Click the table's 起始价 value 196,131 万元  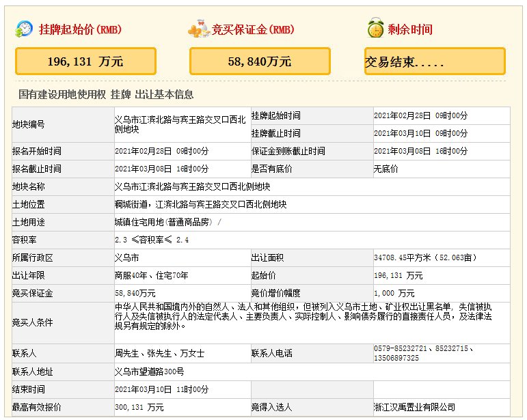click(398, 276)
